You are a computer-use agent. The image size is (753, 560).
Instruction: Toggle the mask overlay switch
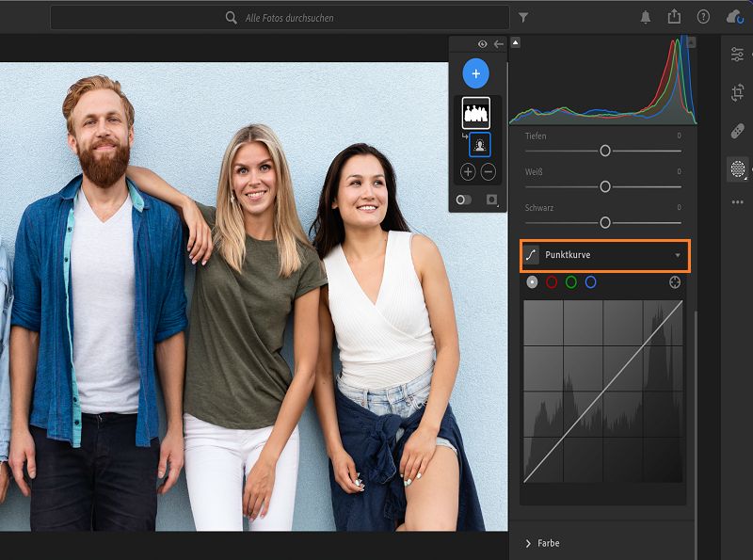pos(464,200)
